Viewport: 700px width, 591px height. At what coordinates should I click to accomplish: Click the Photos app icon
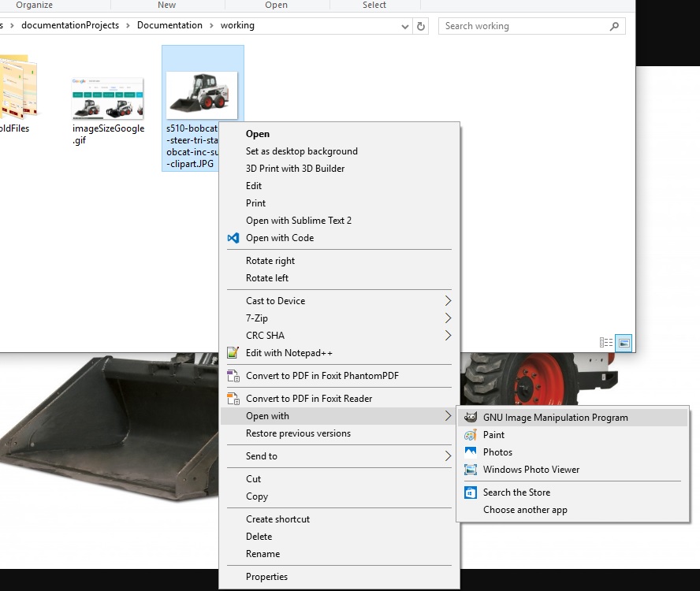(x=471, y=452)
